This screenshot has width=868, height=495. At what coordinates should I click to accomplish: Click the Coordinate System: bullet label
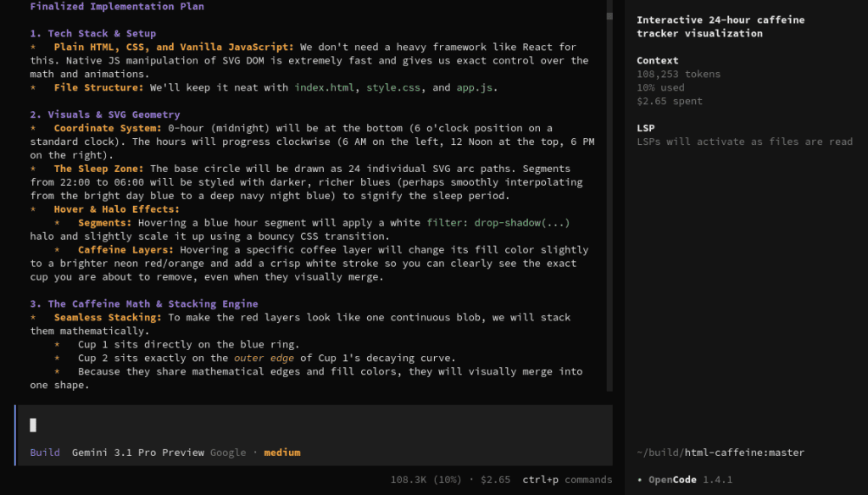pyautogui.click(x=108, y=128)
